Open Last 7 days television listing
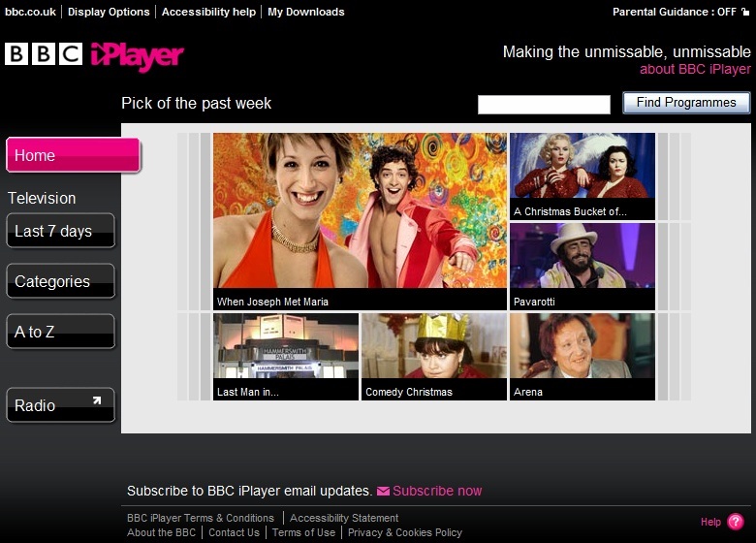 point(61,231)
